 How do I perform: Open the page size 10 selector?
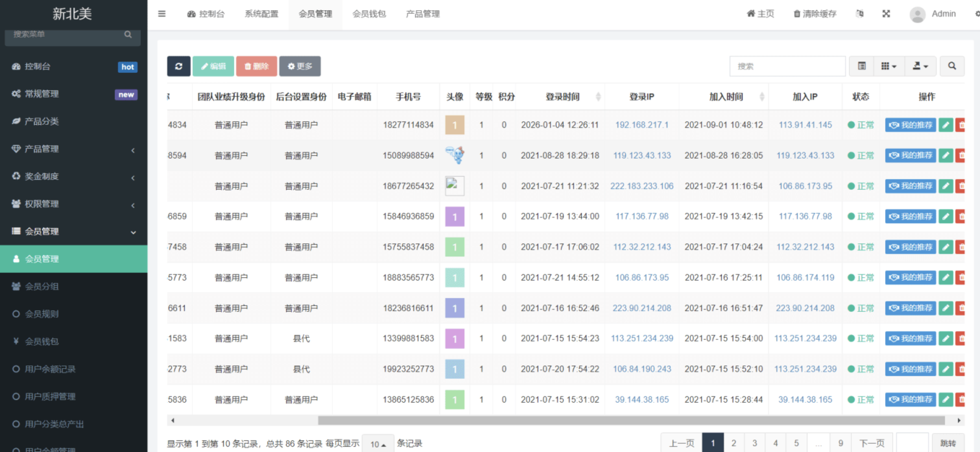tap(378, 443)
